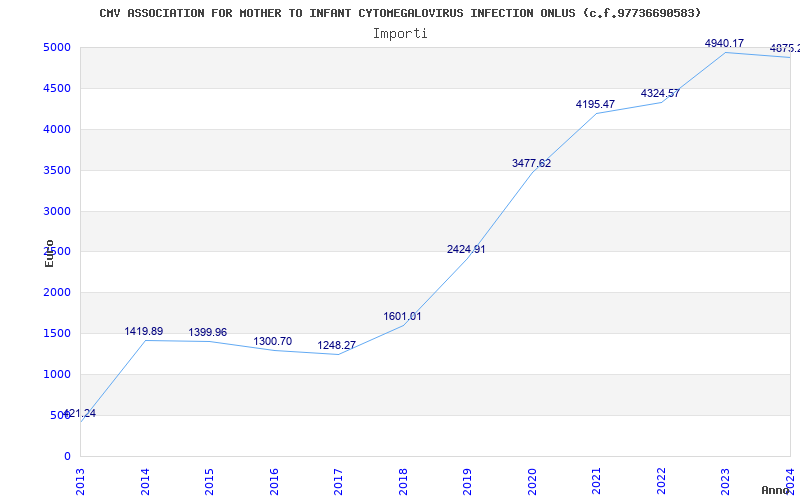Select the data label 1601.01
Viewport: 800px width, 500px height.
click(x=403, y=316)
